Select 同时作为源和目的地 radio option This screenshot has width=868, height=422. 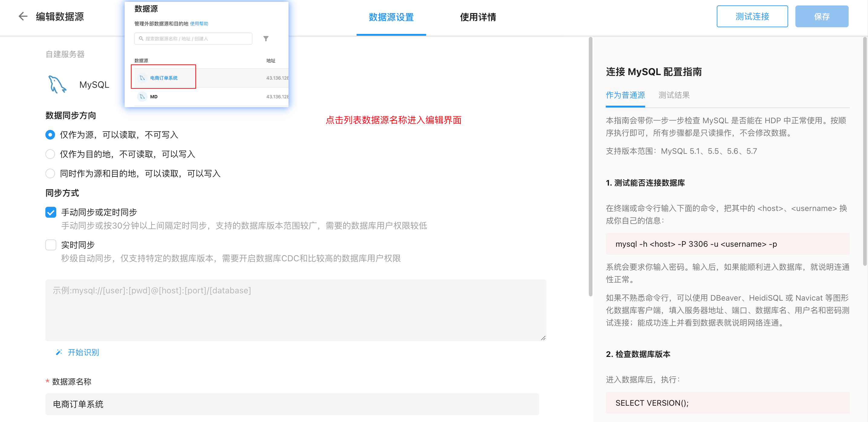[50, 173]
